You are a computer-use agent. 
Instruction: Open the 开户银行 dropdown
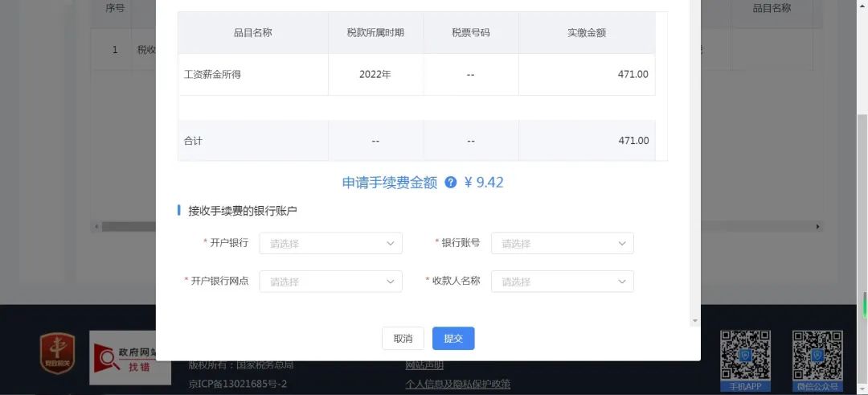330,243
